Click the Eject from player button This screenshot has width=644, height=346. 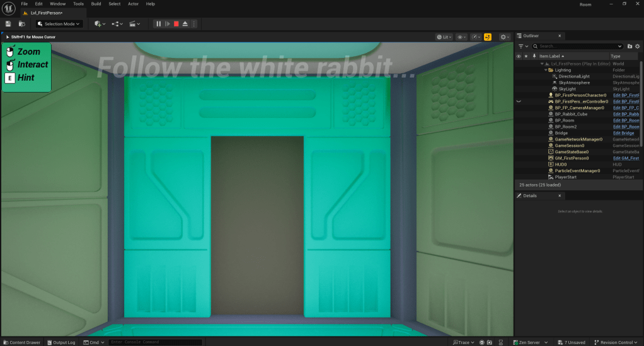pyautogui.click(x=185, y=24)
